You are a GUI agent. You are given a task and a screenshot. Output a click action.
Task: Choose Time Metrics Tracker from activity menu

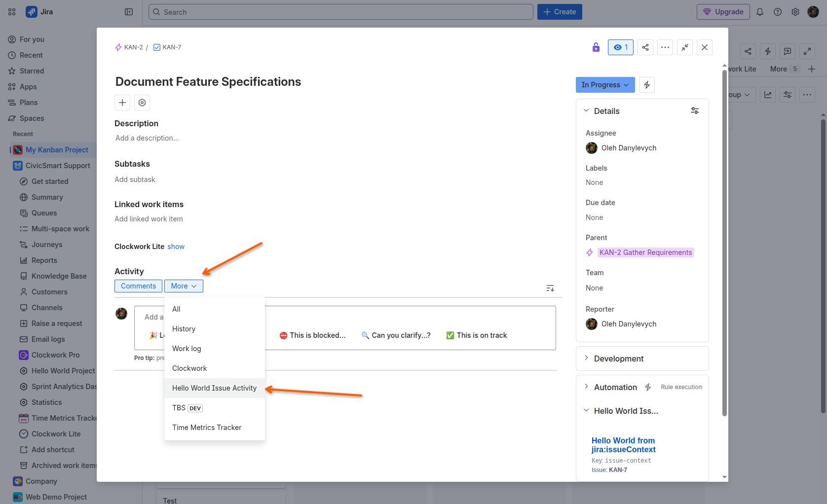215,428
